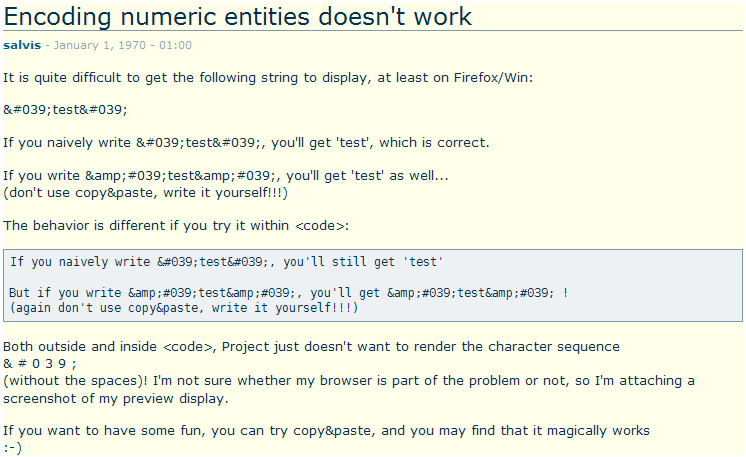The height and width of the screenshot is (457, 746).
Task: Click the "But if you write" code line
Action: point(289,293)
